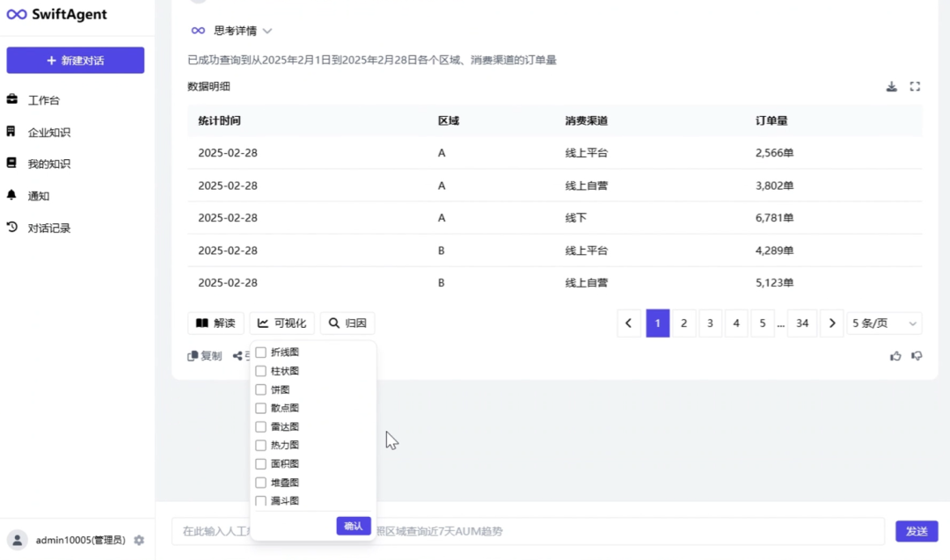Click the download data icon
The height and width of the screenshot is (560, 950).
[x=891, y=86]
